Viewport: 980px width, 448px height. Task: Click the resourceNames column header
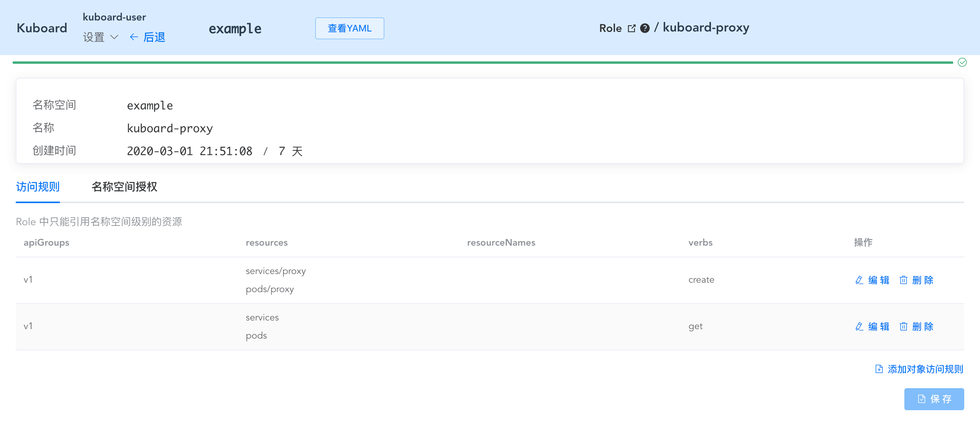point(501,243)
